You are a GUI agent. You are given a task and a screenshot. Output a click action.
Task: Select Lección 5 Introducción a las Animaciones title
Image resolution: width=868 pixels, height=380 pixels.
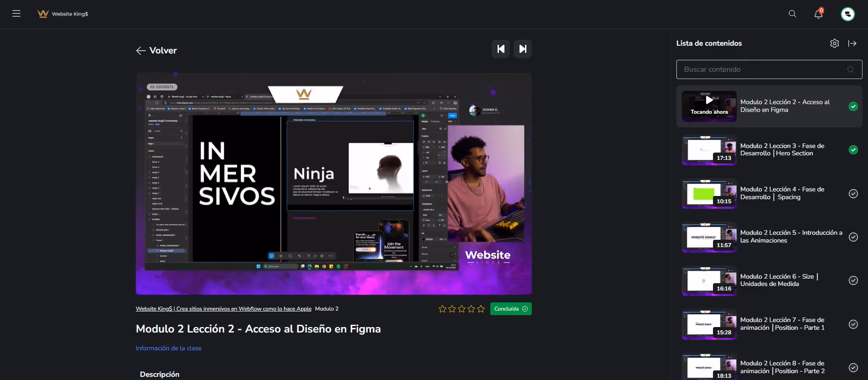point(791,237)
